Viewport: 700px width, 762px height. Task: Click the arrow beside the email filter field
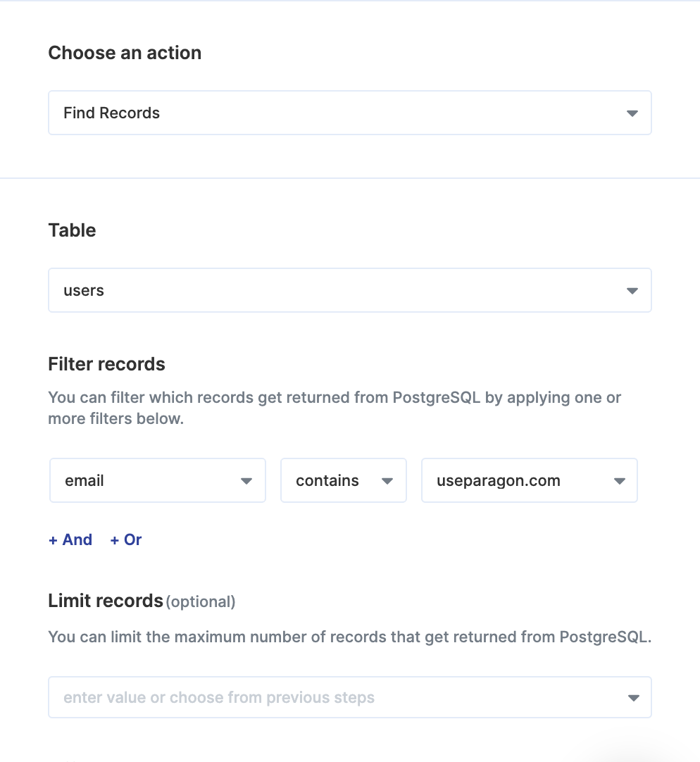pyautogui.click(x=246, y=481)
